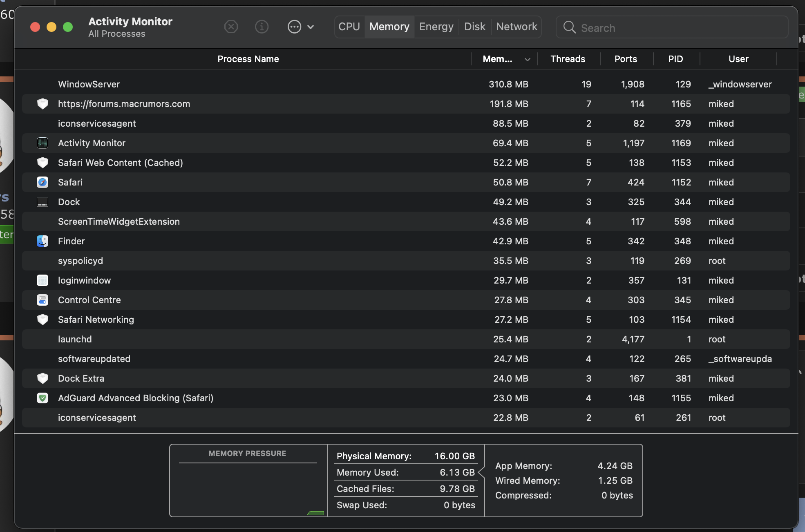This screenshot has height=532, width=805.
Task: Select the Network tab
Action: [x=517, y=27]
